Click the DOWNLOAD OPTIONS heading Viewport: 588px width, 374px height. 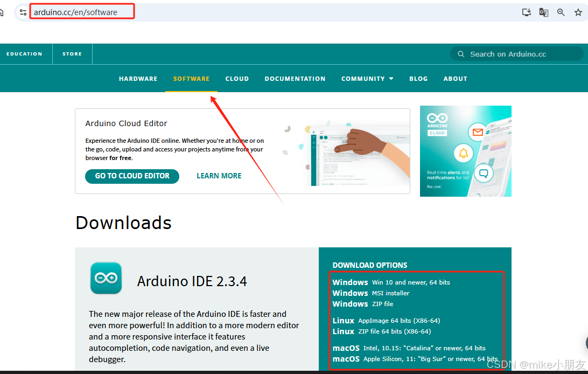[370, 265]
